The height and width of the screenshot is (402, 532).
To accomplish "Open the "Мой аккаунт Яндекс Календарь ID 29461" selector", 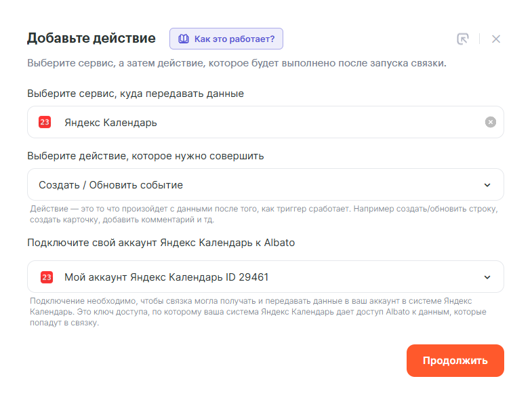I will [264, 277].
